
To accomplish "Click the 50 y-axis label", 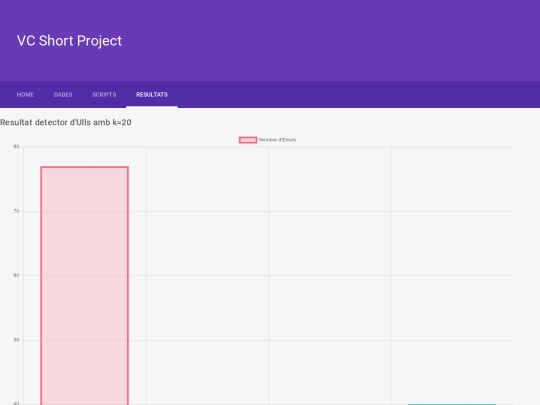I will click(x=16, y=340).
